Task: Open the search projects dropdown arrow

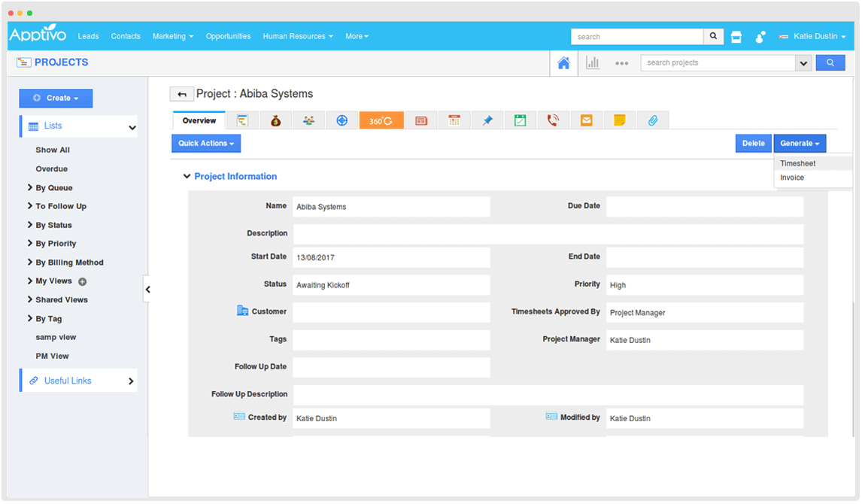Action: 803,63
